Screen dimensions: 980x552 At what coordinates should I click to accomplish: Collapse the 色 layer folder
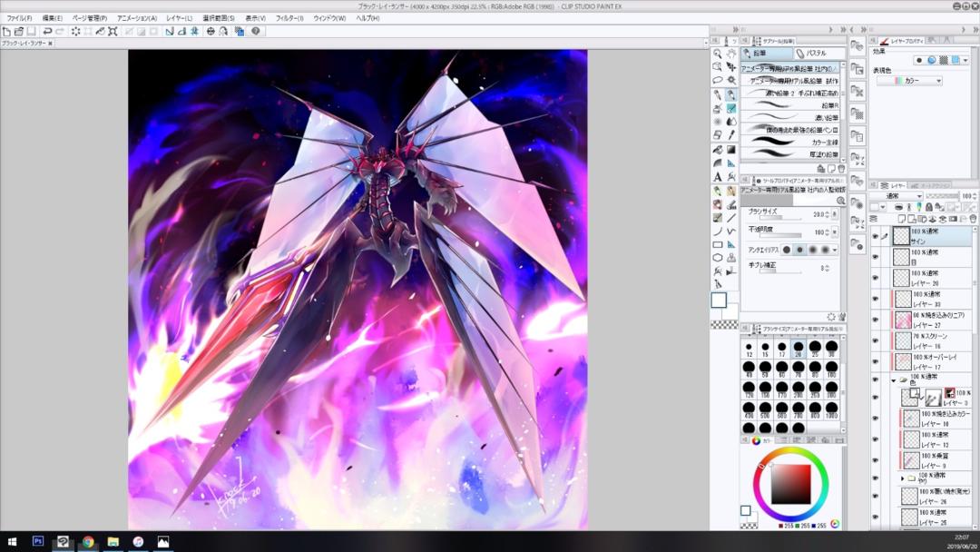[x=894, y=379]
